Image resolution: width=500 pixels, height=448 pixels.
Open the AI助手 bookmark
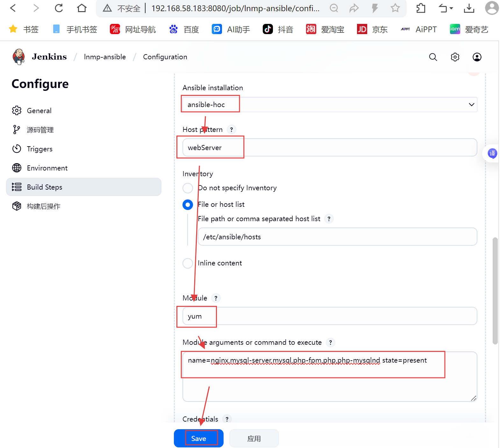click(231, 29)
